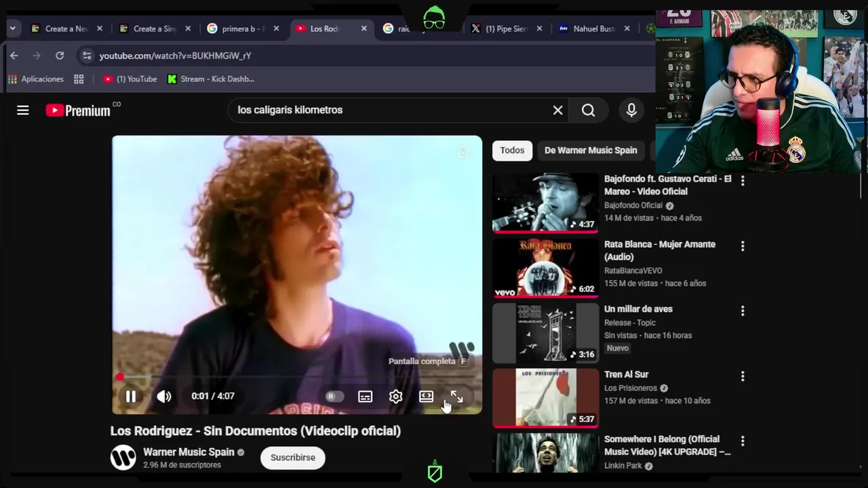Close the 'primera b' tab
This screenshot has width=868, height=488.
click(277, 28)
